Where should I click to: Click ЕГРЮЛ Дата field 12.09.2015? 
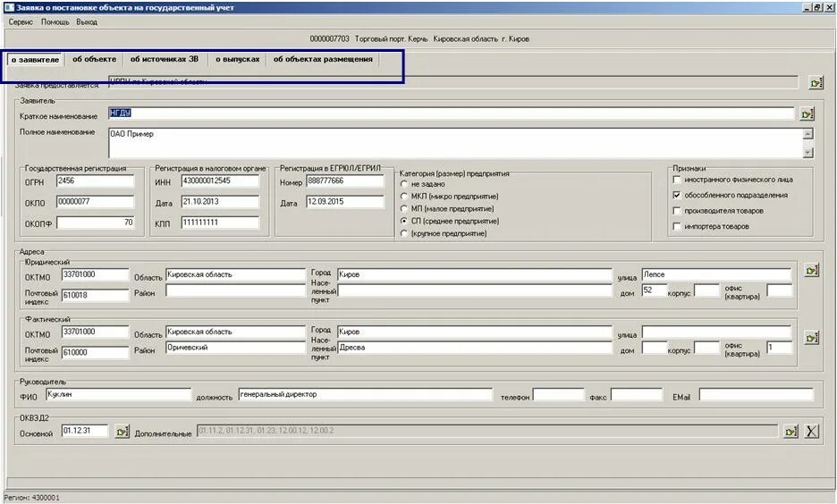point(345,202)
